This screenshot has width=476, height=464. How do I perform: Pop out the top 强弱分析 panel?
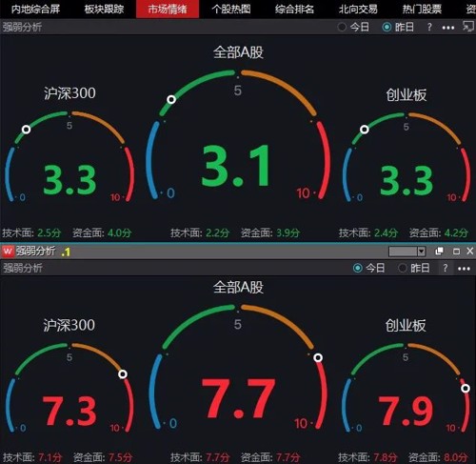pos(468,27)
